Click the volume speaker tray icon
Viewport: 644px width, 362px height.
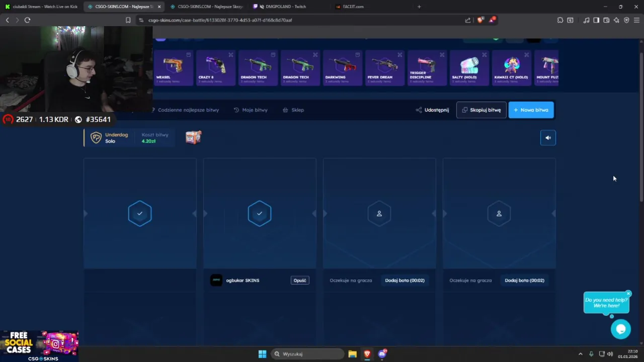pos(610,354)
